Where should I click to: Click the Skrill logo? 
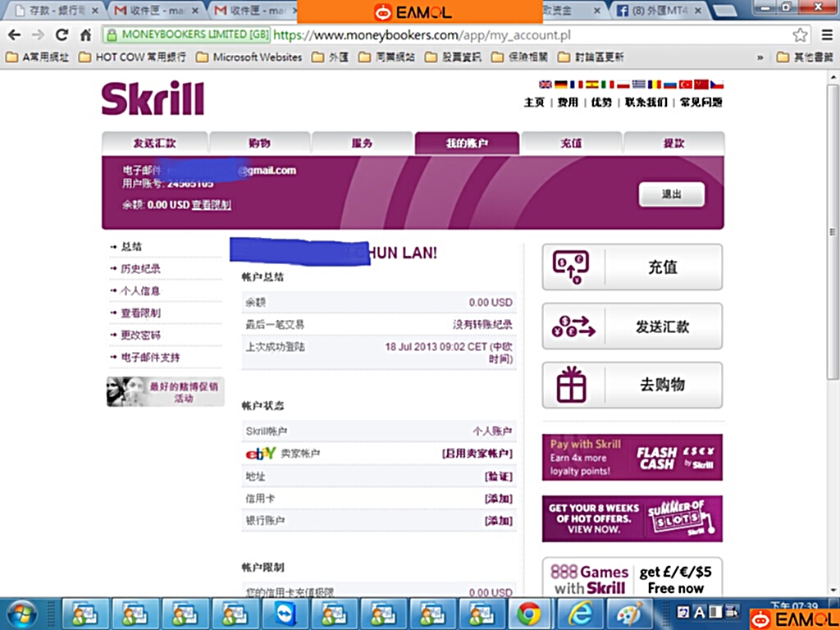pos(153,98)
